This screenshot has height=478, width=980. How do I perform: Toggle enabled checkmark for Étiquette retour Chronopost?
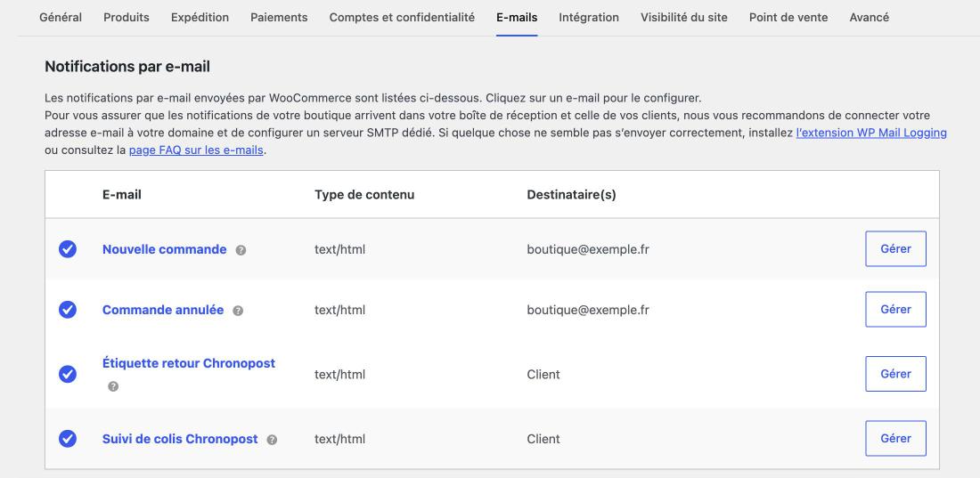pos(68,374)
